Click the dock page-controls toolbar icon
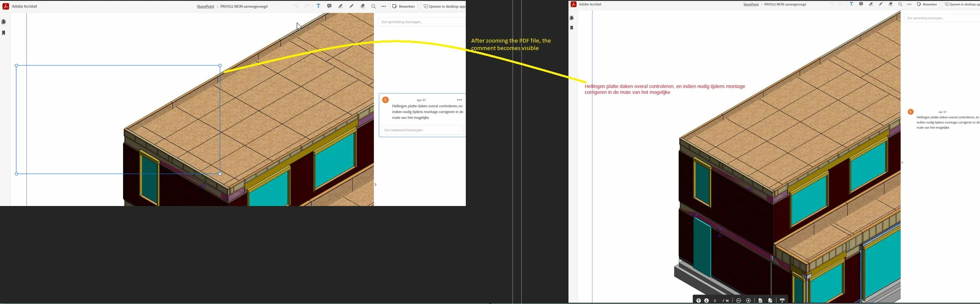The width and height of the screenshot is (980, 304). tap(783, 301)
